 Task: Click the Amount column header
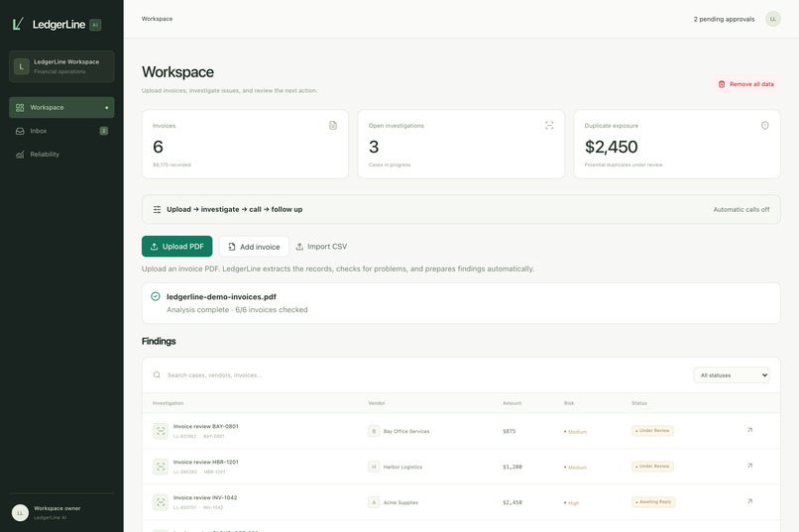coord(513,403)
